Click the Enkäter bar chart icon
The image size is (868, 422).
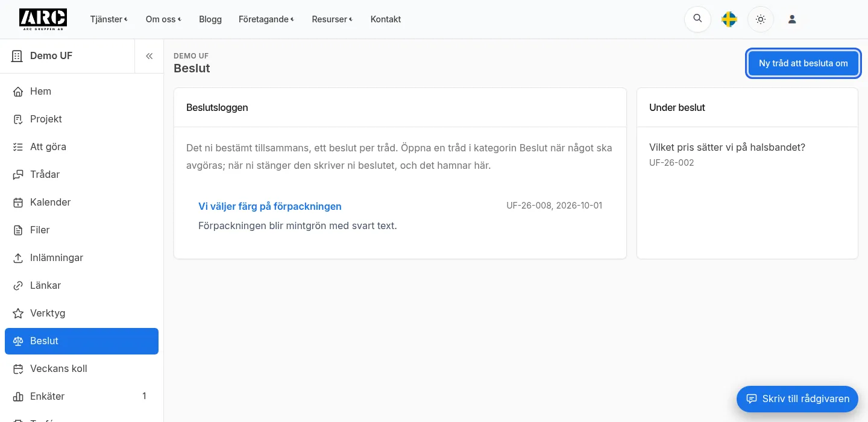18,397
